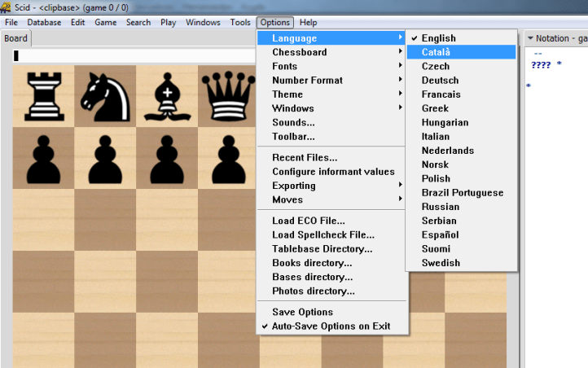Click the empty light square below the rook pawn
Image resolution: width=588 pixels, height=368 pixels.
point(43,219)
